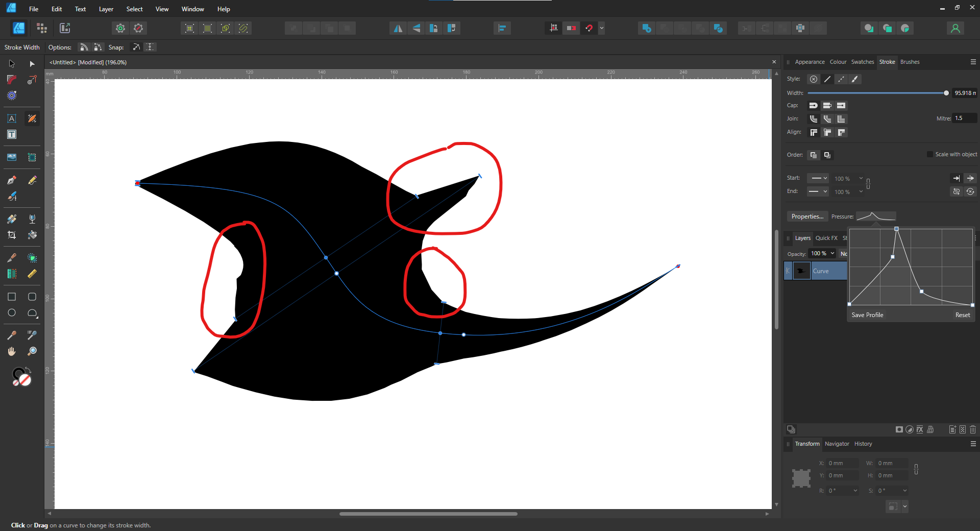Toggle the round Join option

pos(814,119)
